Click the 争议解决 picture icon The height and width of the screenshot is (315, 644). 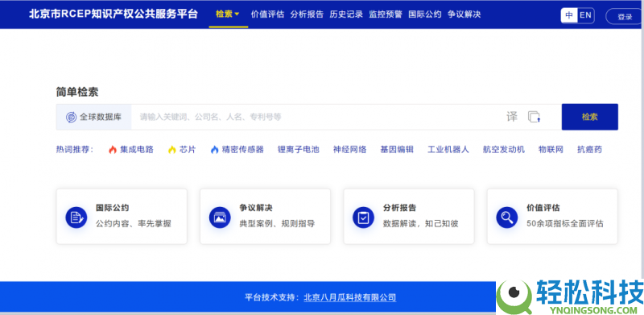coord(220,218)
